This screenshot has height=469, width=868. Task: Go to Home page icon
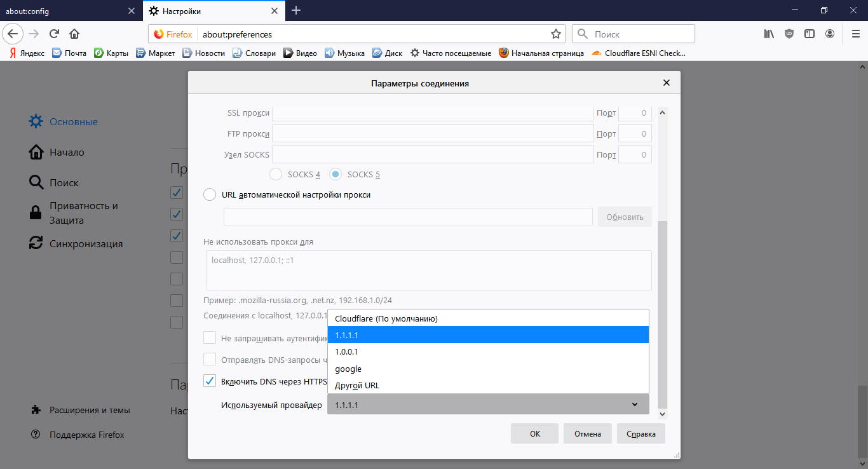click(x=74, y=34)
